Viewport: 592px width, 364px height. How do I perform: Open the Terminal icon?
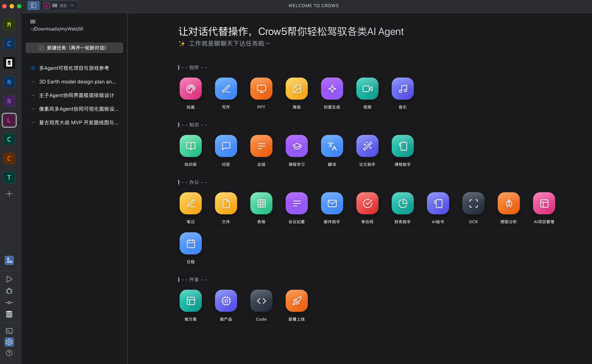pos(9,331)
